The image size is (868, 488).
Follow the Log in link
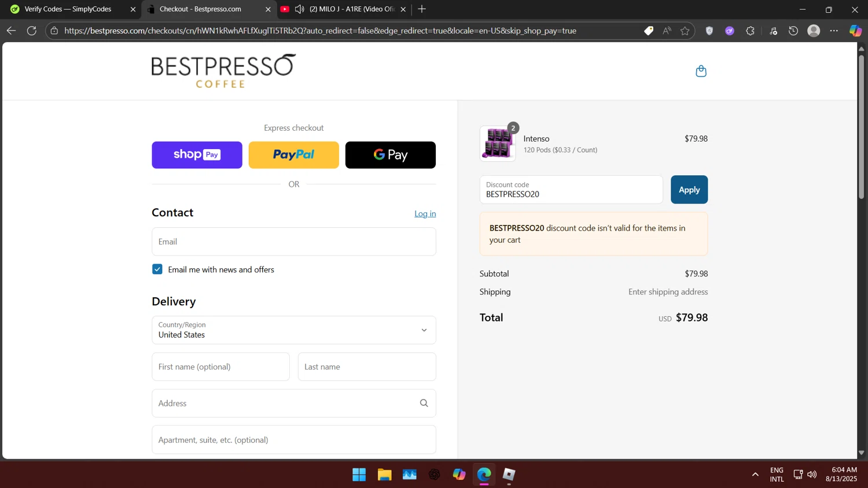[425, 213]
